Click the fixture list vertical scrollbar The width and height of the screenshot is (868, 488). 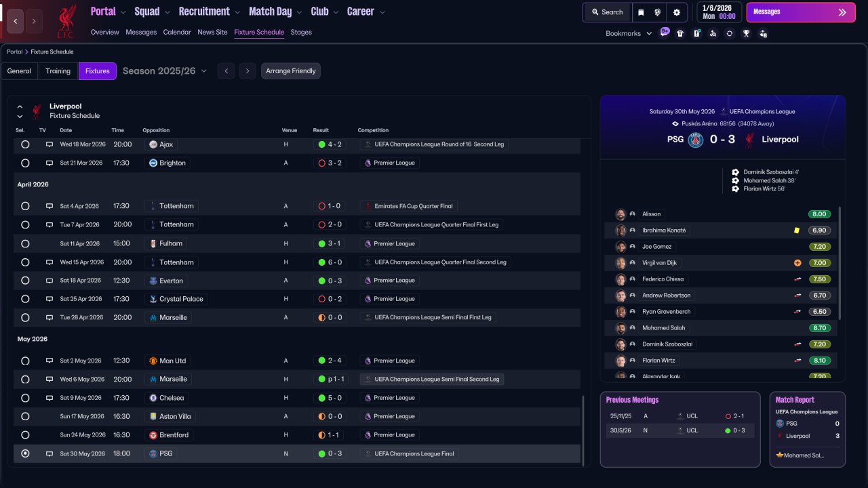[583, 430]
